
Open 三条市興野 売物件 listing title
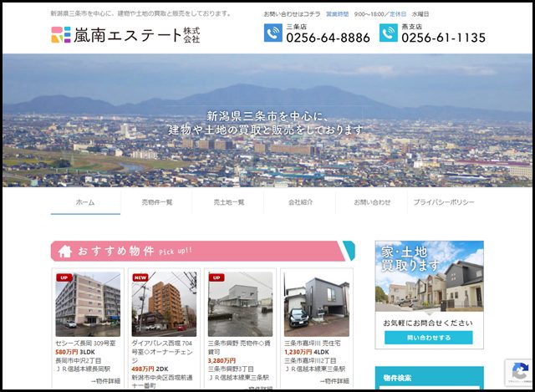click(x=239, y=348)
